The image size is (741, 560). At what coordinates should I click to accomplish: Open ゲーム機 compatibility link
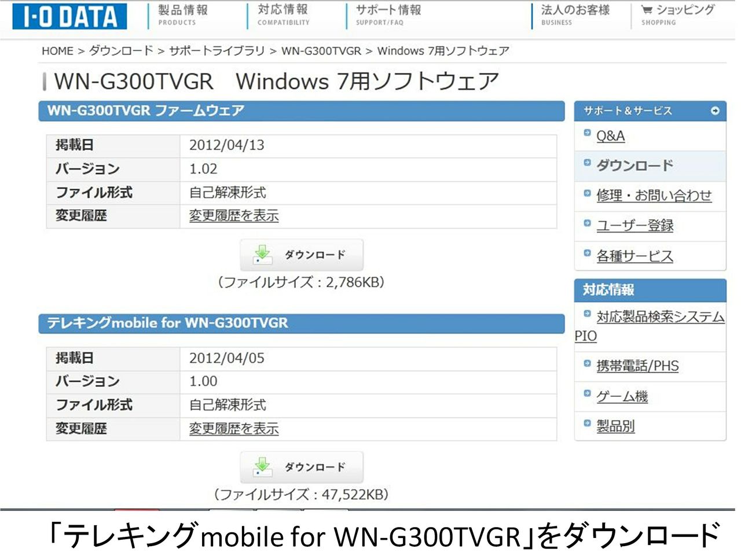(x=622, y=396)
